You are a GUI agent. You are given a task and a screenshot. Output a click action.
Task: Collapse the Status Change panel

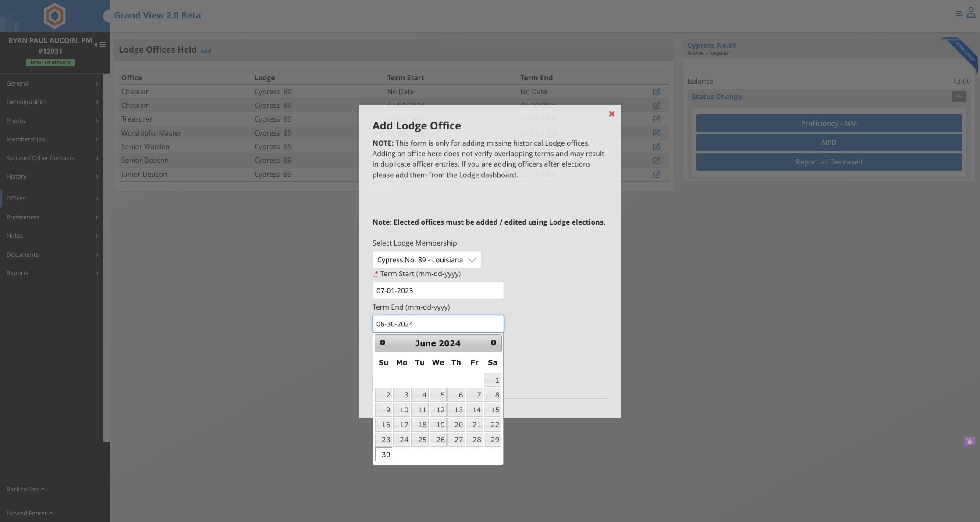pos(959,97)
